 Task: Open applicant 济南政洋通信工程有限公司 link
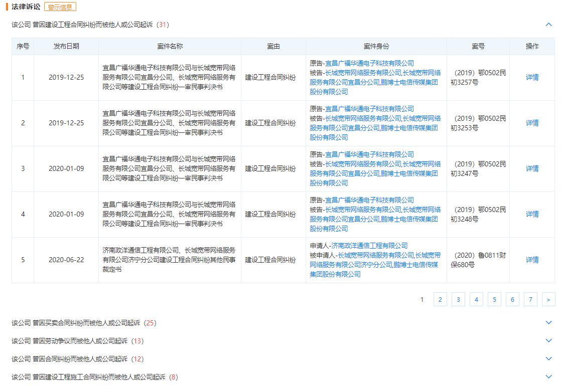[369, 246]
